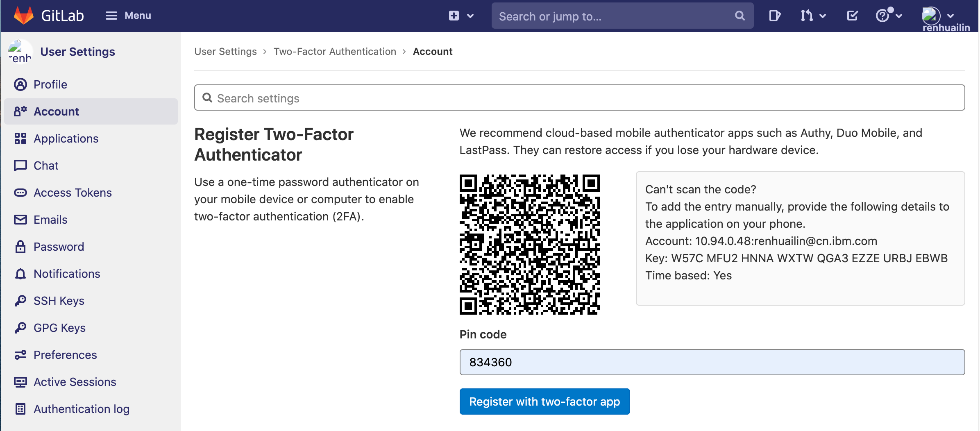Open GPG Keys page

tap(59, 328)
